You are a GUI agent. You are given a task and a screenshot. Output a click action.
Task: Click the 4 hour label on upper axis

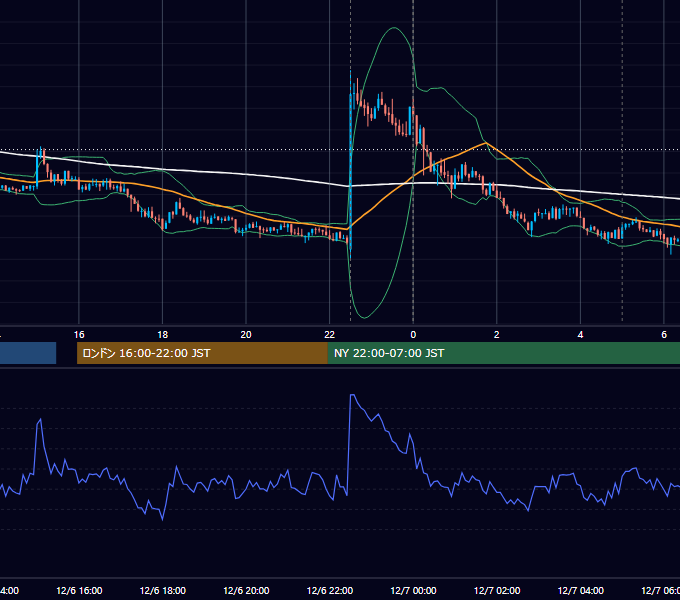(580, 335)
